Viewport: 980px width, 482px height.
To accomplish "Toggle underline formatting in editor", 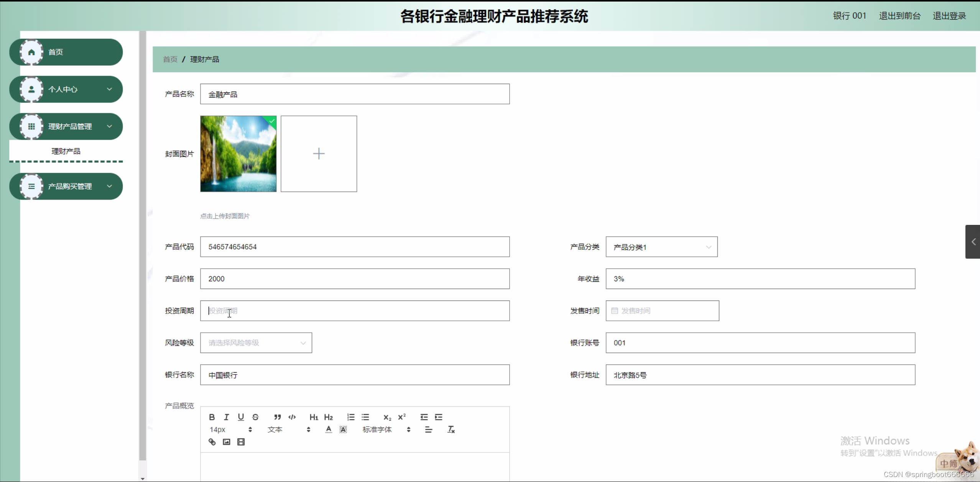I will [241, 417].
